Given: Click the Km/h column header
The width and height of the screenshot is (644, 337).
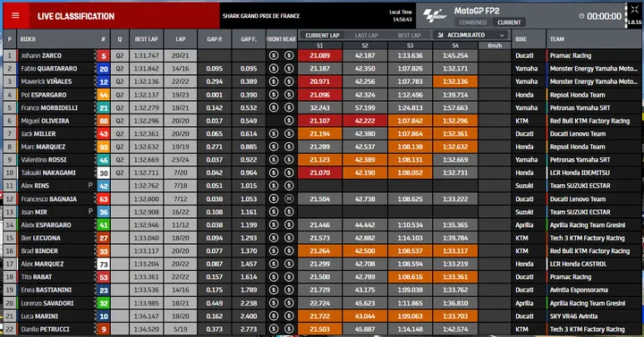Looking at the screenshot, I should tap(495, 46).
